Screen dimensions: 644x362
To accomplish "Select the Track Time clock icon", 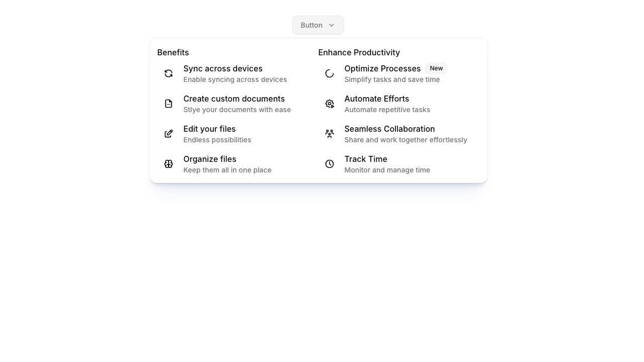I will point(330,164).
